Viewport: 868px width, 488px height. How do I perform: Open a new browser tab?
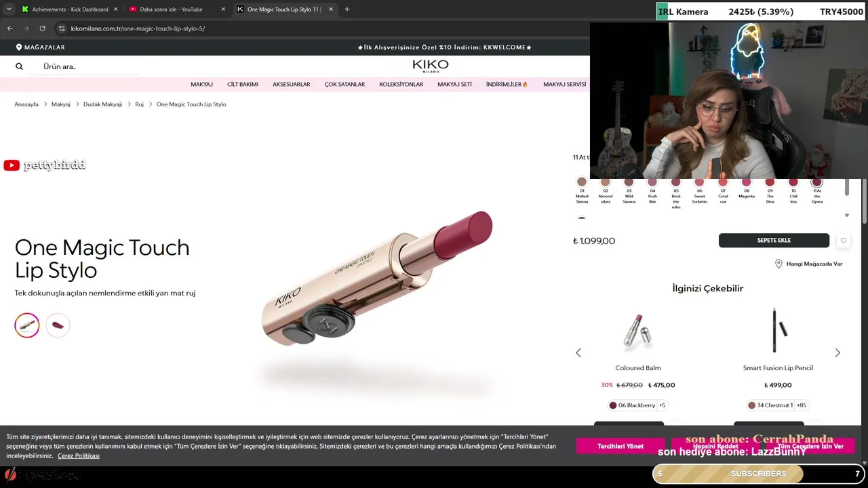(x=347, y=9)
